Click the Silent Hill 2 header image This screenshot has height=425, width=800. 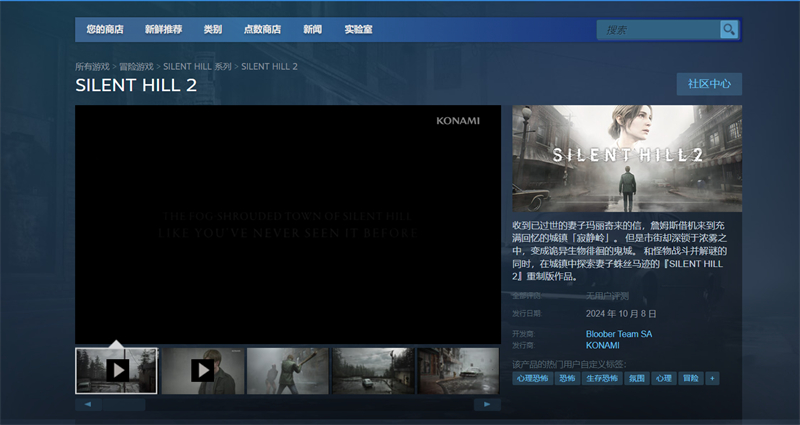[x=627, y=158]
